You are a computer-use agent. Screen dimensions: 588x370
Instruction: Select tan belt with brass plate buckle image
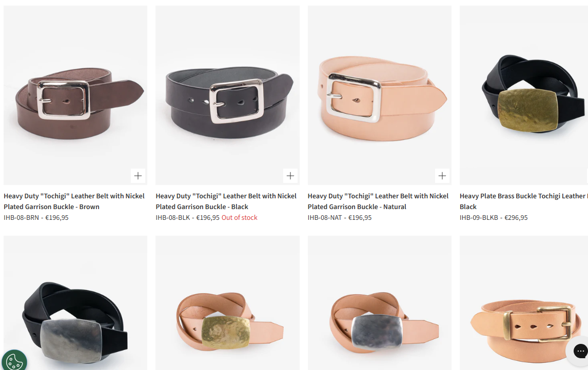coord(228,303)
